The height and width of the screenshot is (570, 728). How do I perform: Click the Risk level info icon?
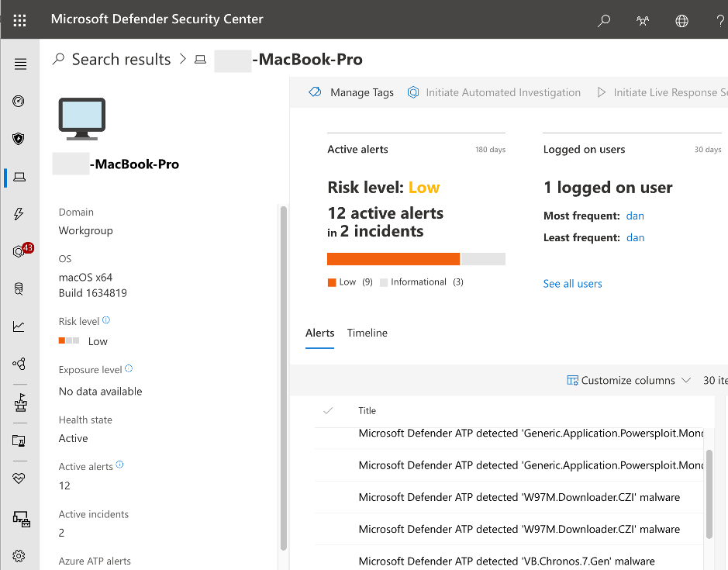(106, 320)
